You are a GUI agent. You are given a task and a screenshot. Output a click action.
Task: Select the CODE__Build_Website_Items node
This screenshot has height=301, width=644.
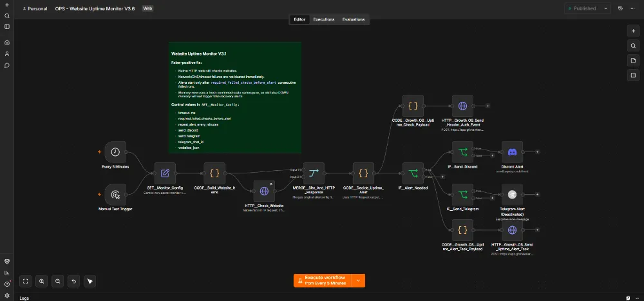click(214, 173)
